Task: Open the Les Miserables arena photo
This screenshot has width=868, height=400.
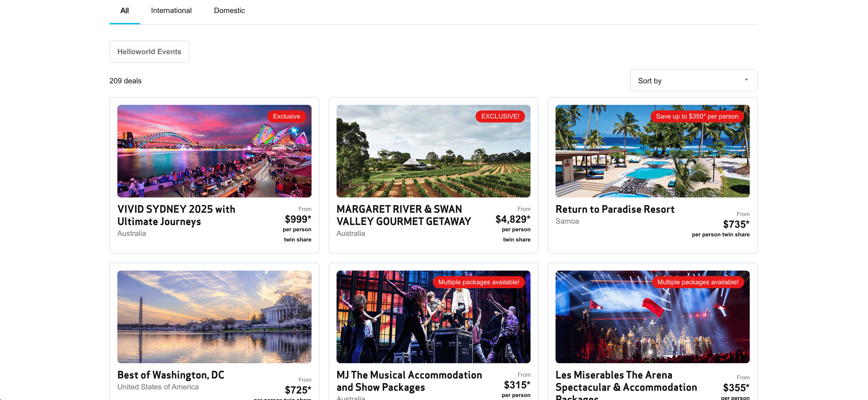Action: point(652,324)
